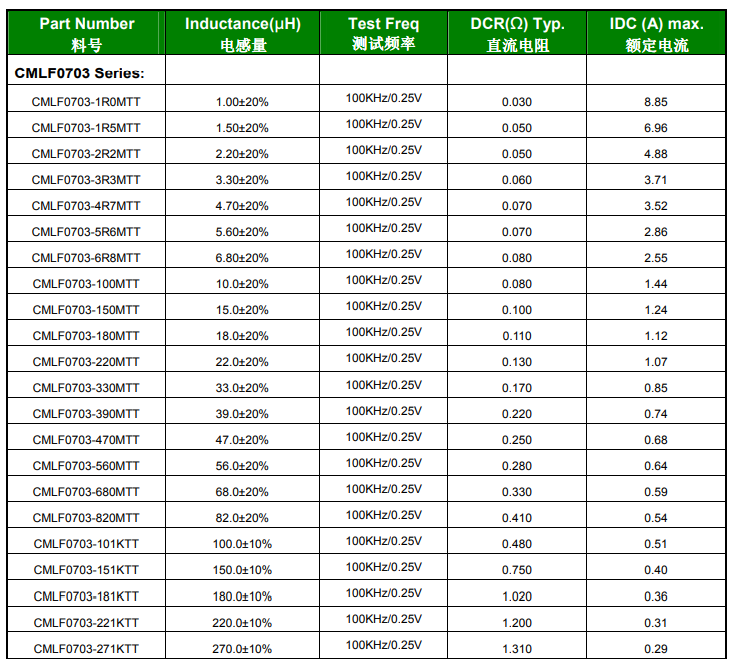Click rated current value 8.85

[656, 102]
